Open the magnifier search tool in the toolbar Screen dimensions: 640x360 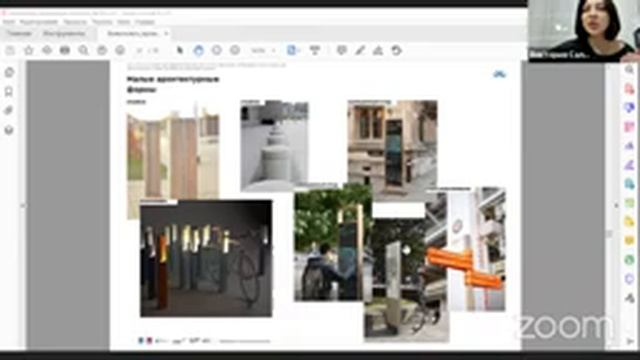(84, 51)
